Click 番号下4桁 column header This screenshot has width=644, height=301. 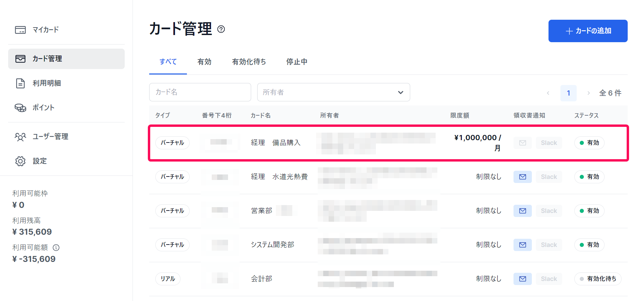coord(217,116)
